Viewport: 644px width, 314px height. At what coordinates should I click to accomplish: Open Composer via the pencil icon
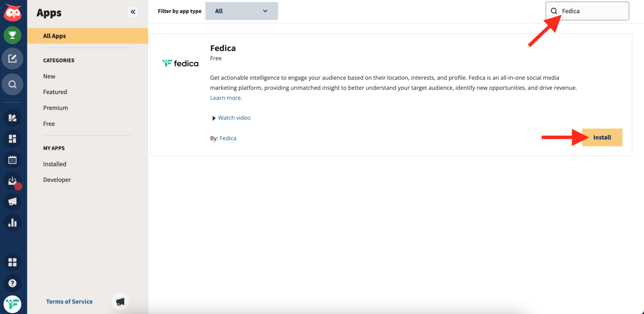coord(13,59)
